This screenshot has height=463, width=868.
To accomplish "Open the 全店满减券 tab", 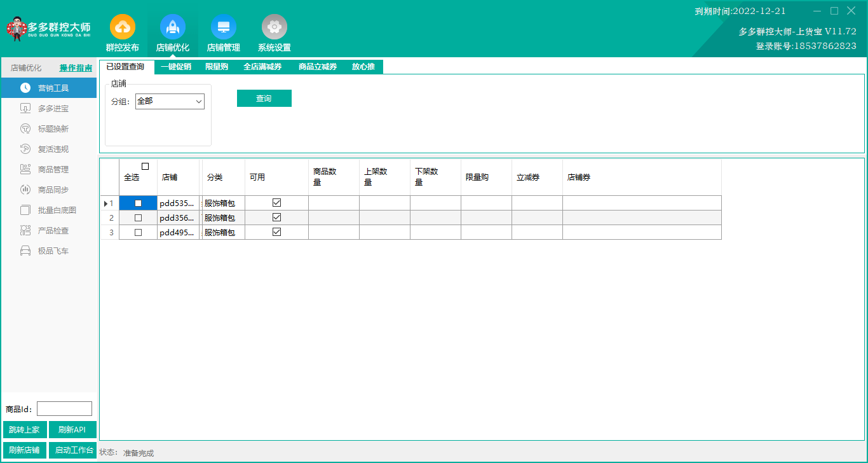I will (262, 67).
